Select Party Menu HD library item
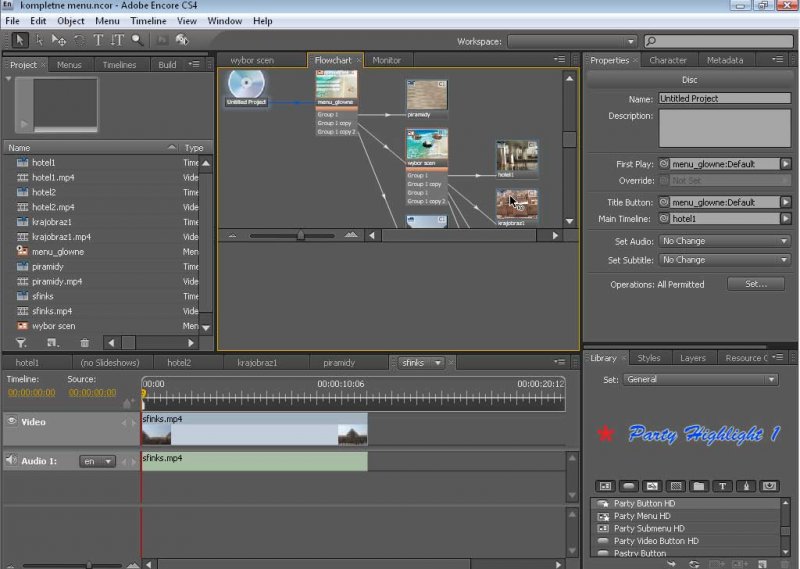This screenshot has width=800, height=569. pyautogui.click(x=642, y=516)
